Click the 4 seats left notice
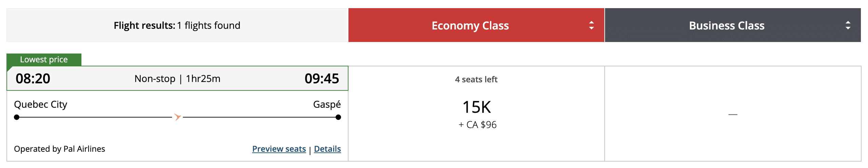868x168 pixels. (476, 80)
